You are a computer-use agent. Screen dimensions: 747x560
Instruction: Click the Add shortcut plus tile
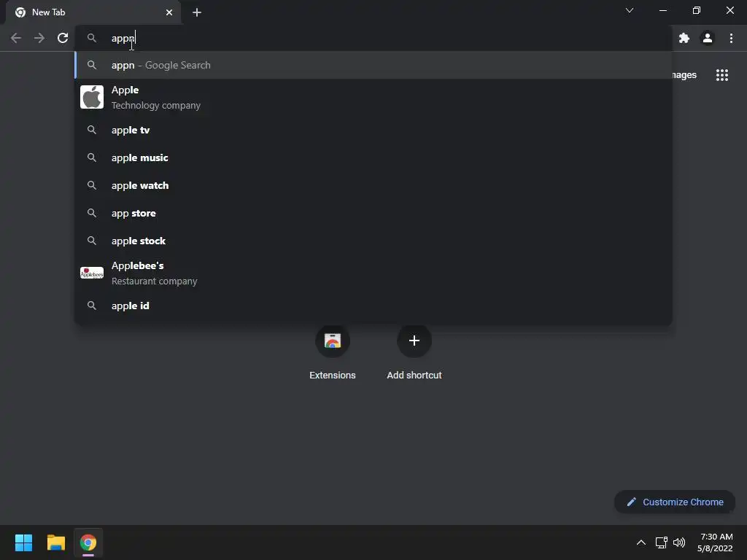(414, 353)
